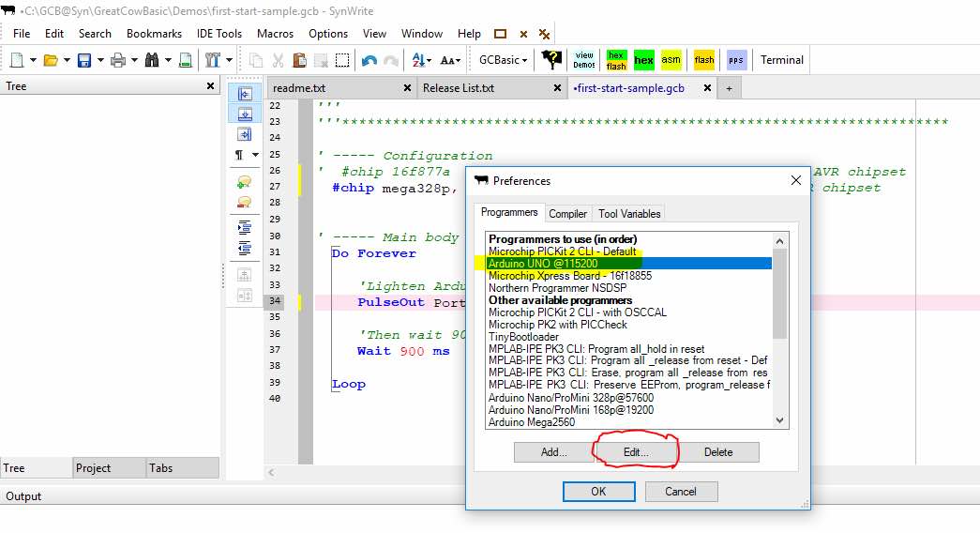Click the add comment green-plus bubble icon
980x533 pixels.
[245, 182]
